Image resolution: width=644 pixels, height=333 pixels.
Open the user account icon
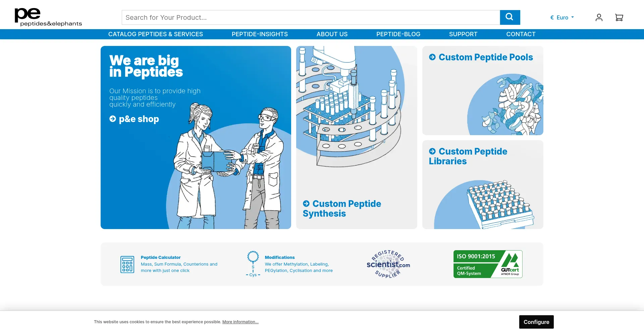[x=599, y=17]
